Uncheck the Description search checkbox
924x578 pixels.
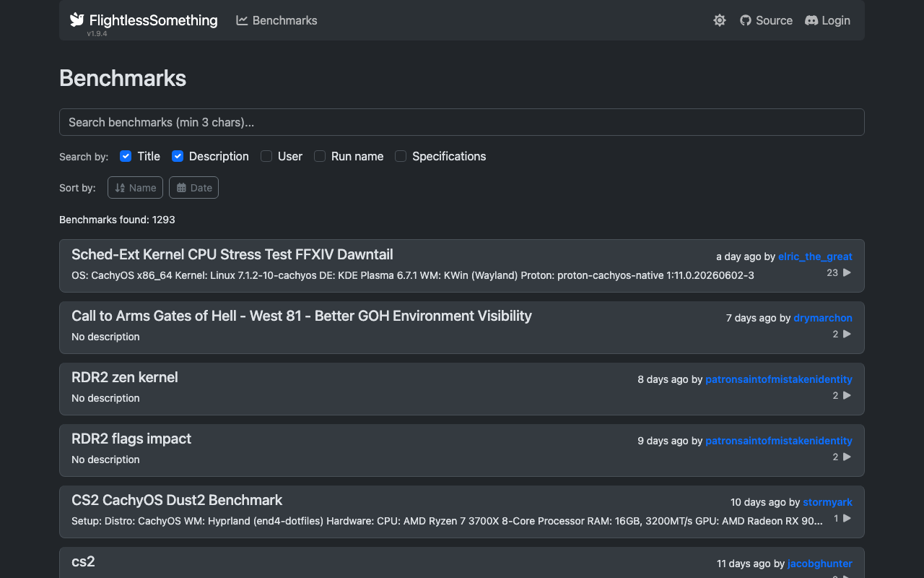[x=178, y=156]
